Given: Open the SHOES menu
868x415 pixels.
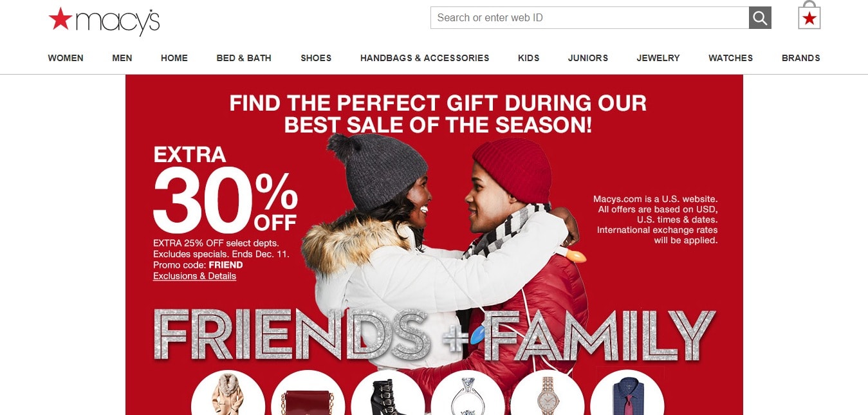Looking at the screenshot, I should [x=316, y=58].
